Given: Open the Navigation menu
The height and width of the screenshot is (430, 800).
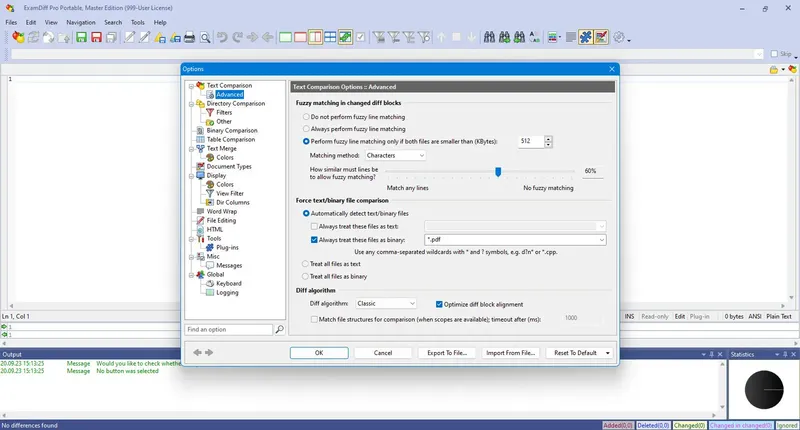Looking at the screenshot, I should coord(81,22).
